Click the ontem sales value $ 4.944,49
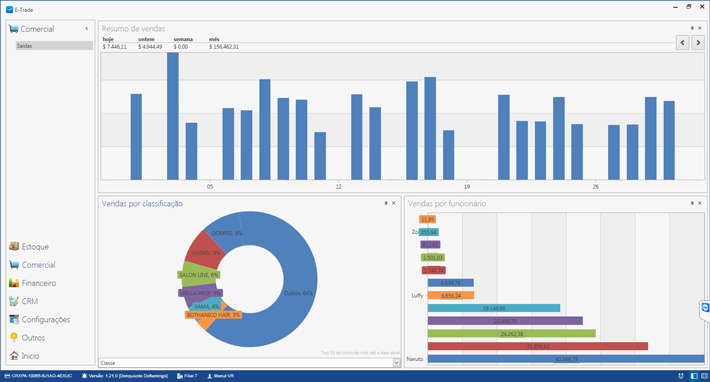This screenshot has height=382, width=710. click(150, 47)
